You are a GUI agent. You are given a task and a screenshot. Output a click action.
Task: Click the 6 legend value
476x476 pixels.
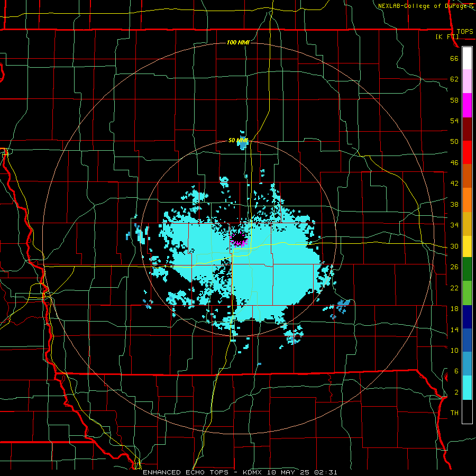(x=456, y=371)
